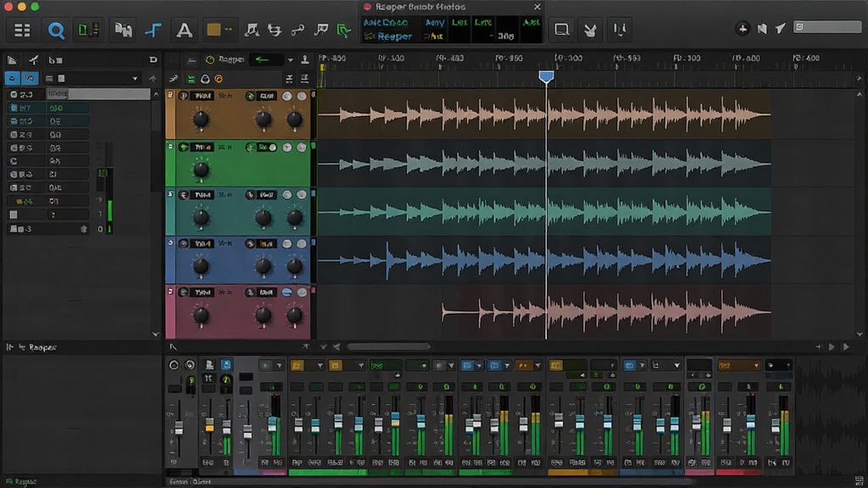Click the search input field at top right
Image resolution: width=868 pixels, height=488 pixels.
click(x=827, y=27)
